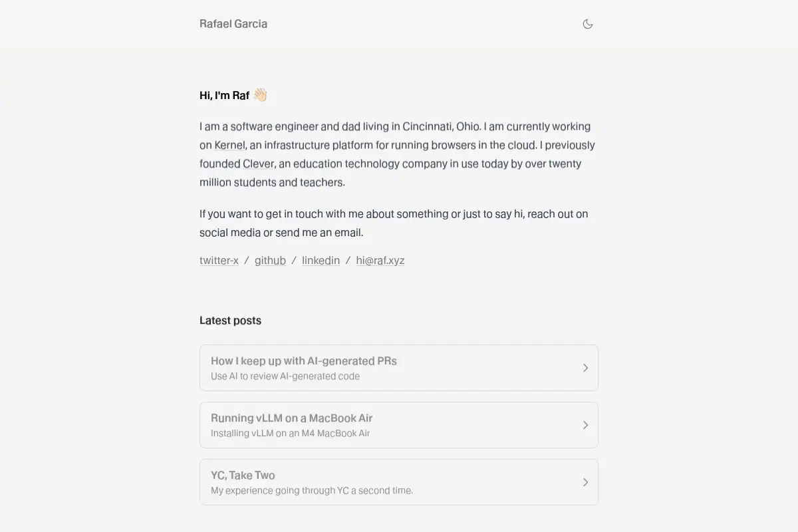The width and height of the screenshot is (798, 532).
Task: Select the subtitle Use AI to review AI-generated code
Action: (285, 376)
